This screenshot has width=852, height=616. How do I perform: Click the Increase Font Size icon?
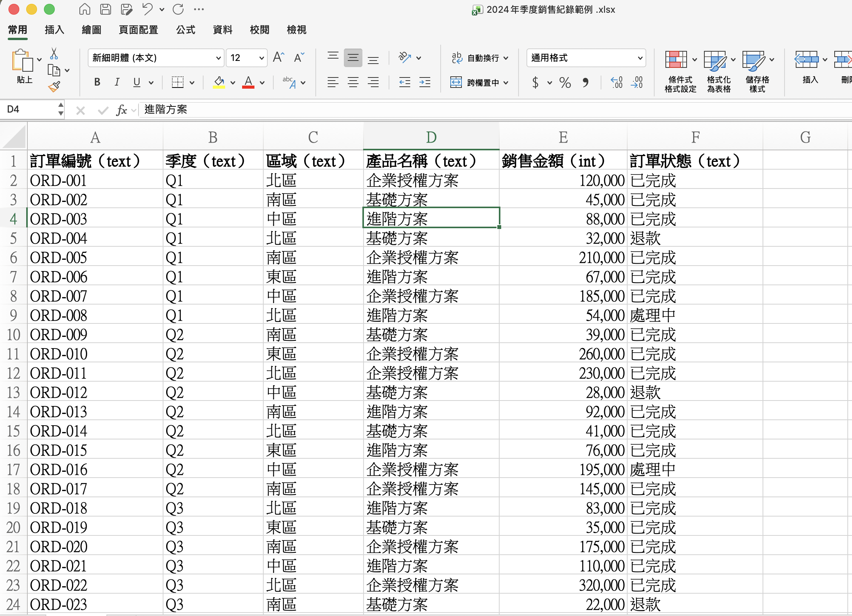pyautogui.click(x=278, y=58)
